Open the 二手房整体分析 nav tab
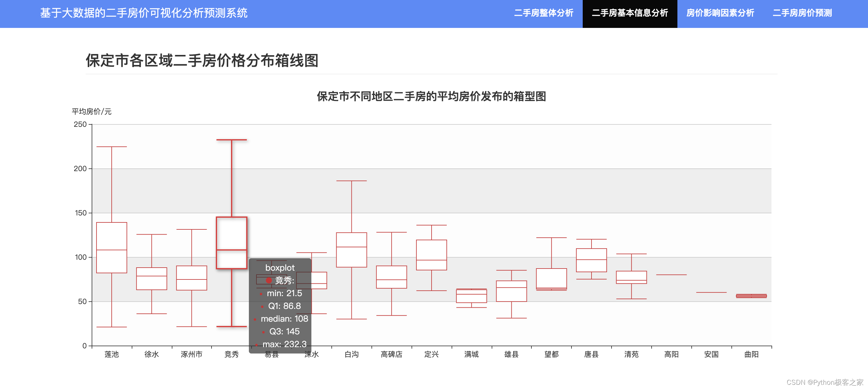The width and height of the screenshot is (868, 389). (543, 13)
